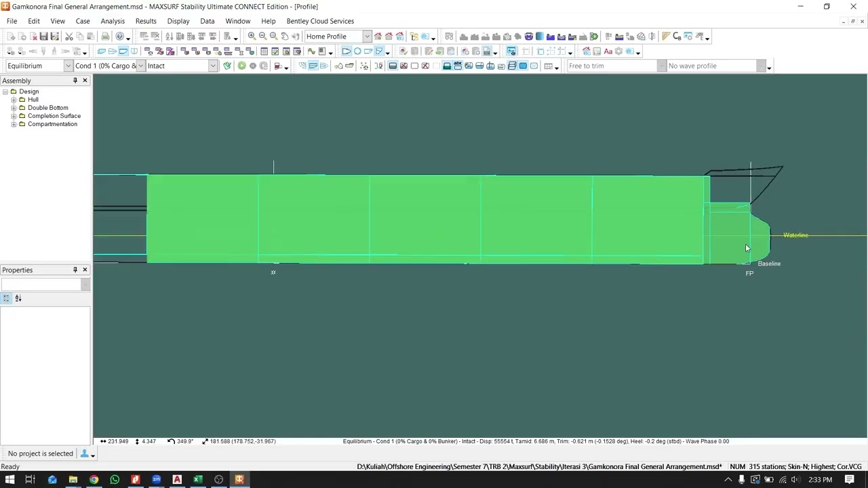Screen dimensions: 868x488
Task: Start the analysis with green play icon
Action: pyautogui.click(x=241, y=66)
